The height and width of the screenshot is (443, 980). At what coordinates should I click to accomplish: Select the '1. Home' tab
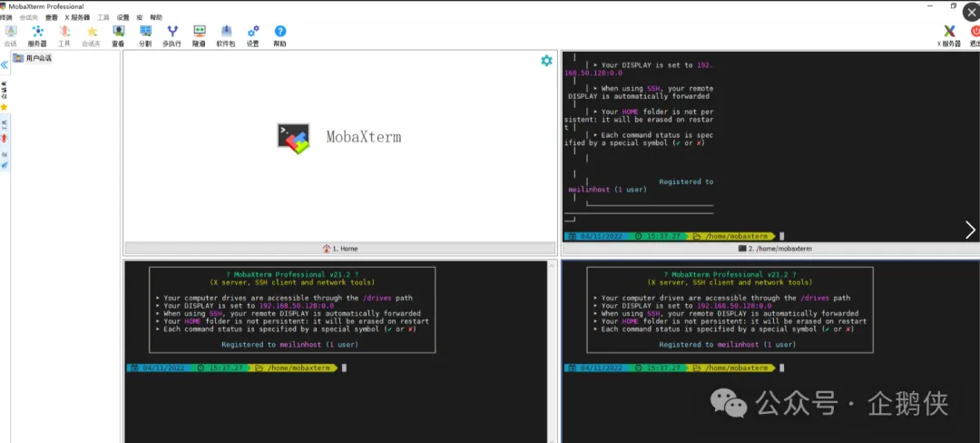(x=340, y=248)
